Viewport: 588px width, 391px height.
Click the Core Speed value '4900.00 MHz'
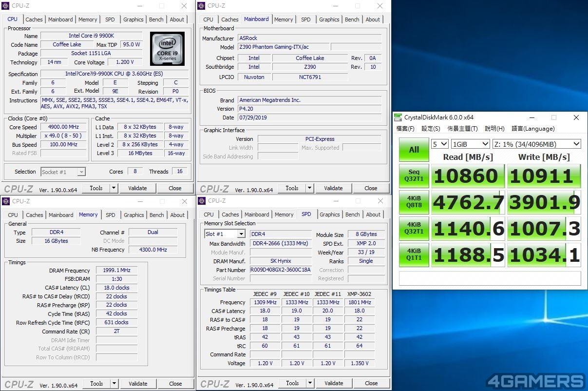[64, 127]
